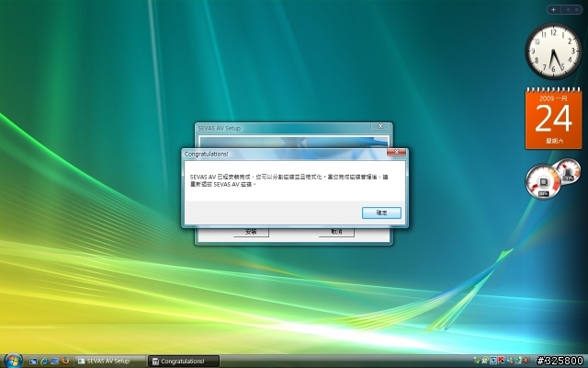Image resolution: width=588 pixels, height=368 pixels.
Task: Click the 2009 一月 text on calendar
Action: click(553, 98)
